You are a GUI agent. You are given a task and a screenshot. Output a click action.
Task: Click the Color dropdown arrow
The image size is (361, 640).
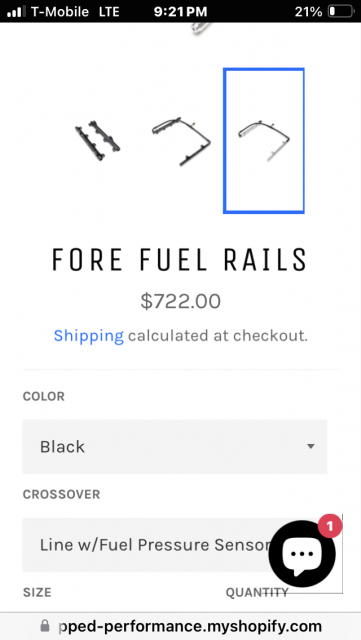click(x=311, y=447)
